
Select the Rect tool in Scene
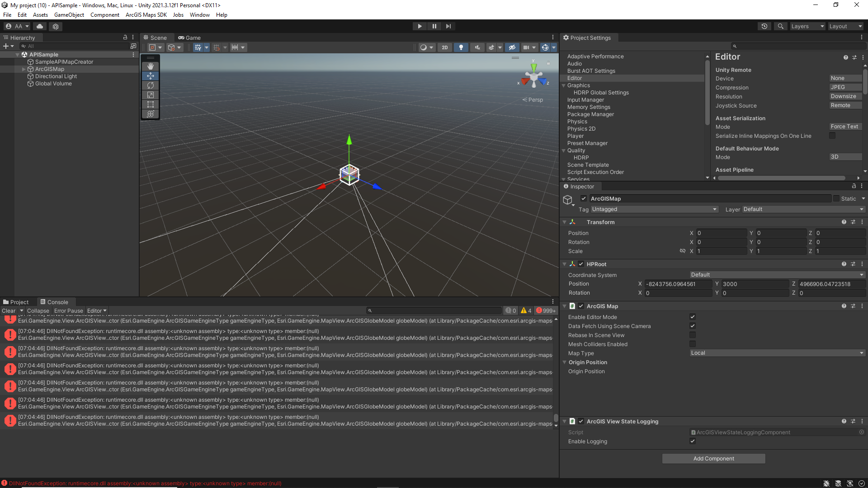151,104
